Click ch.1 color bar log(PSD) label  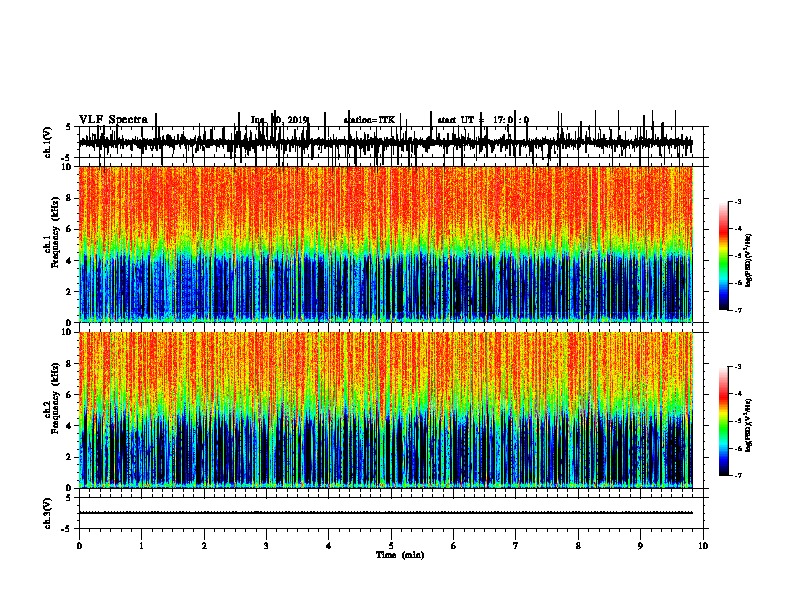click(749, 261)
